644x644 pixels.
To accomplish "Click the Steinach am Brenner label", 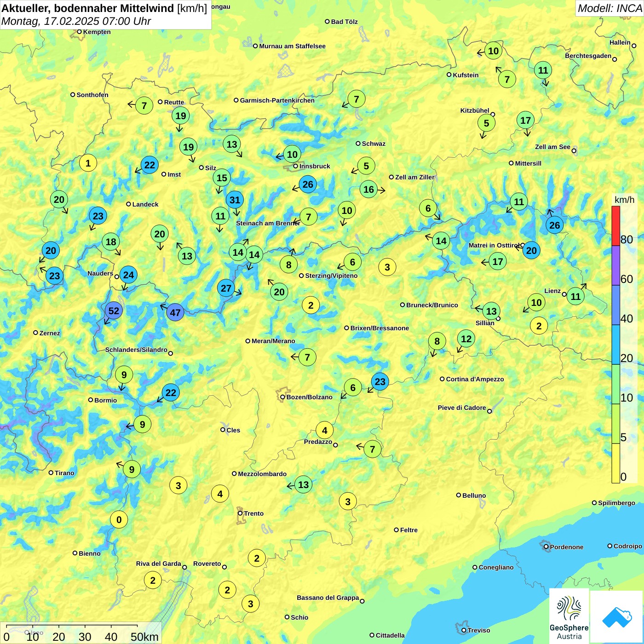I will (268, 223).
